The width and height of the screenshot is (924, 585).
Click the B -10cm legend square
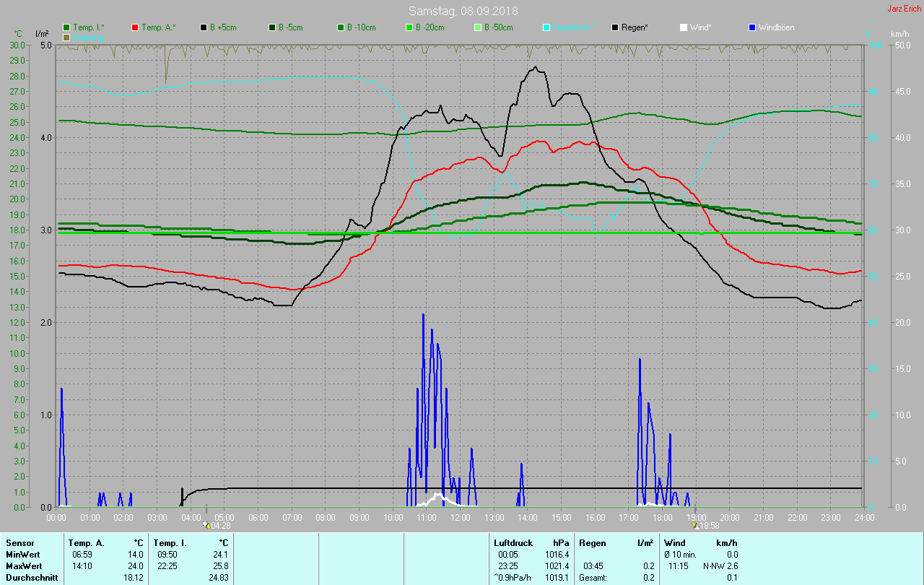[x=341, y=27]
